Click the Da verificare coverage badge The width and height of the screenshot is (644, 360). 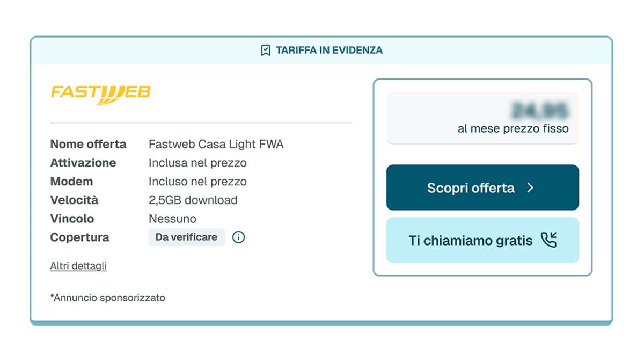(x=186, y=237)
